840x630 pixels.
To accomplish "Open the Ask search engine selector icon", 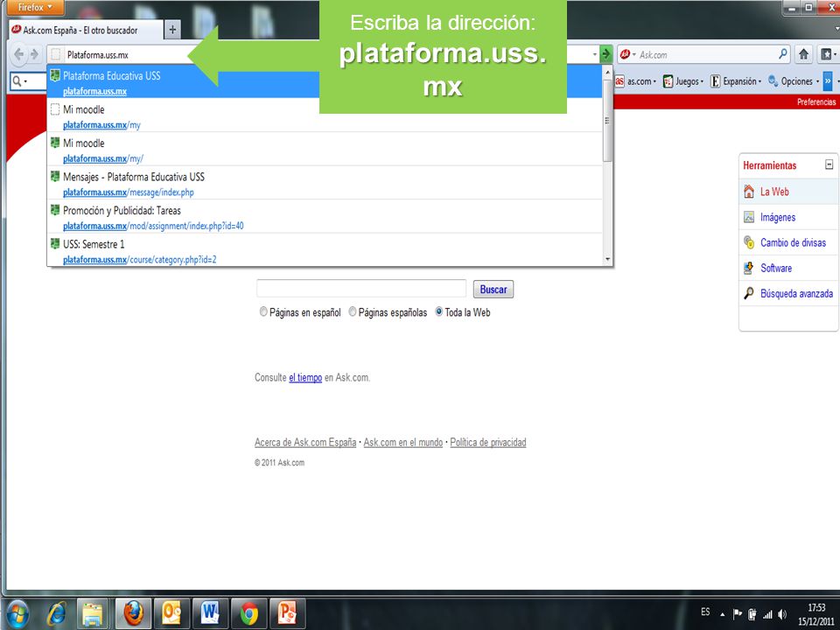I will pos(627,54).
